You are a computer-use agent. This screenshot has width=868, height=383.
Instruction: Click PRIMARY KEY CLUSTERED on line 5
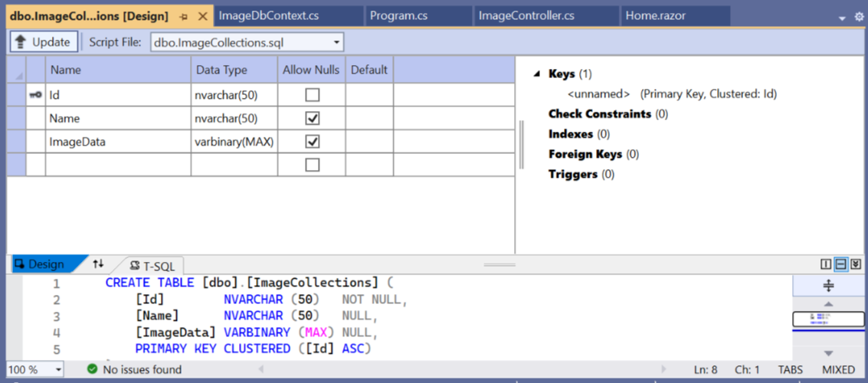[212, 349]
